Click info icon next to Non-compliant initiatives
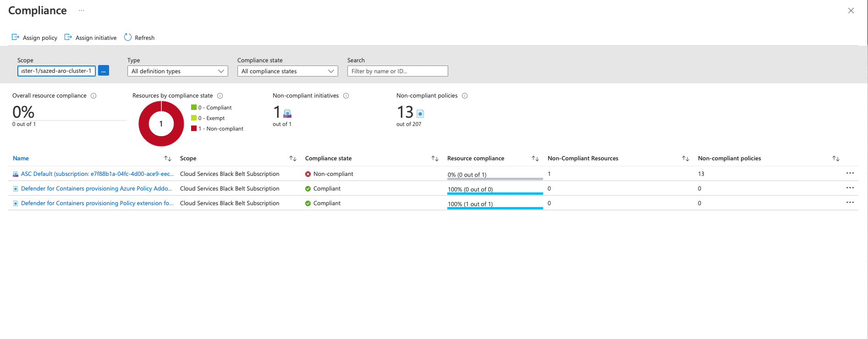The image size is (868, 339). pyautogui.click(x=346, y=96)
